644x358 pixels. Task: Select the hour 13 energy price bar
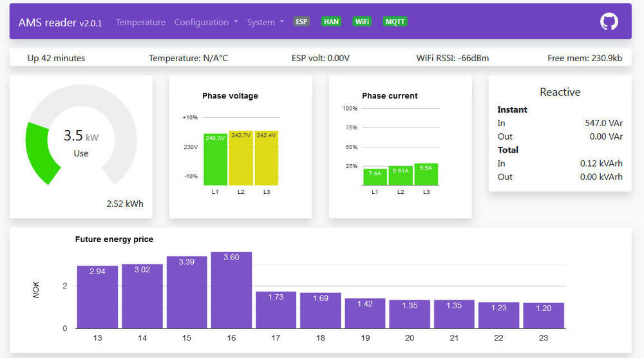pos(97,296)
